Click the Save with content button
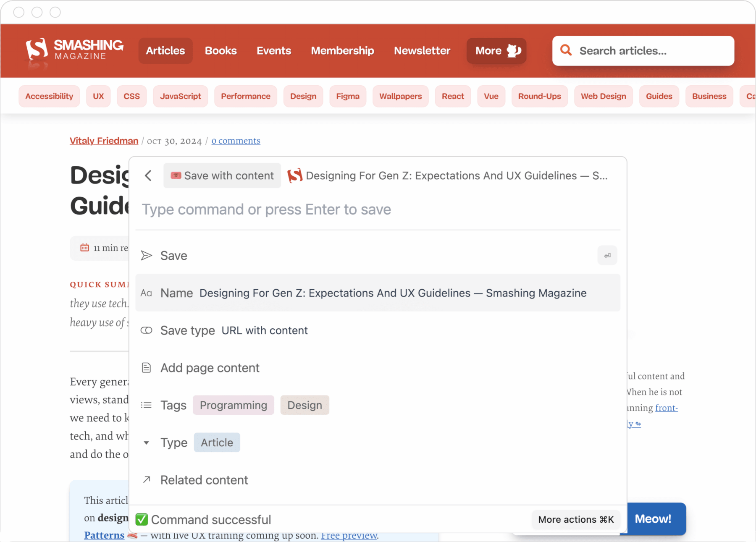 (222, 175)
